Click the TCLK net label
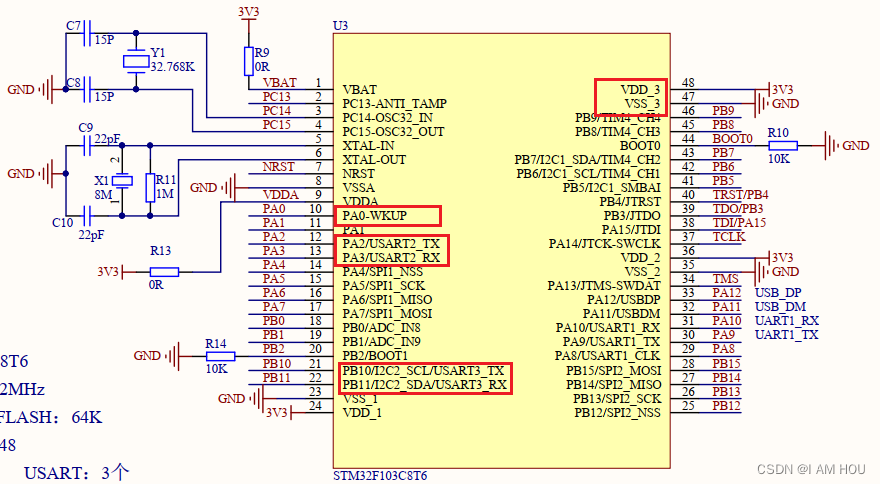880x484 pixels. (729, 237)
